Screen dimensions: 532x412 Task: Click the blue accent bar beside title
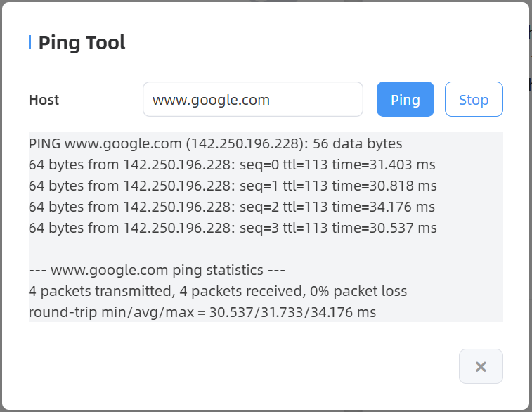[30, 42]
